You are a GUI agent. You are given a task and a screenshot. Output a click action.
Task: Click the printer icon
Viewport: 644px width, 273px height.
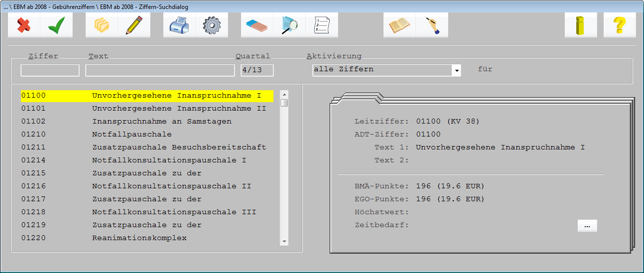179,25
